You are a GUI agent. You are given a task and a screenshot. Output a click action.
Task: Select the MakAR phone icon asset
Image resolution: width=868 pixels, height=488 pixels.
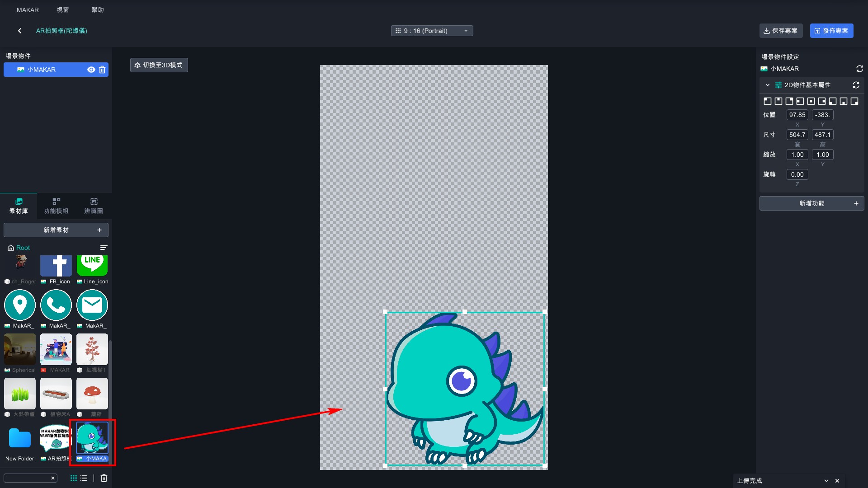pos(56,305)
